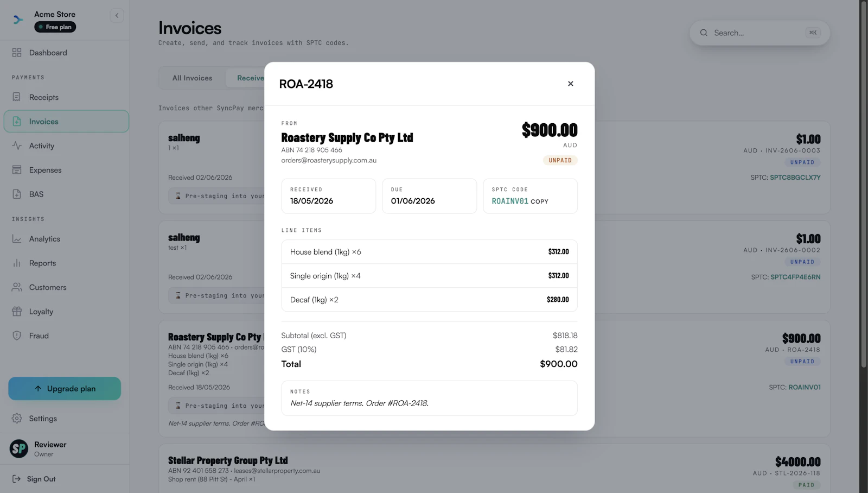Click the Dashboard grid icon
Screen dimensions: 868x493
click(17, 53)
